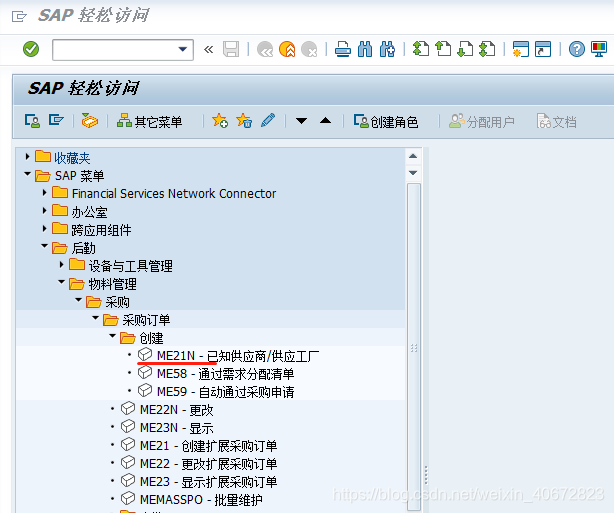Click the Print icon
The height and width of the screenshot is (513, 614).
pyautogui.click(x=343, y=49)
